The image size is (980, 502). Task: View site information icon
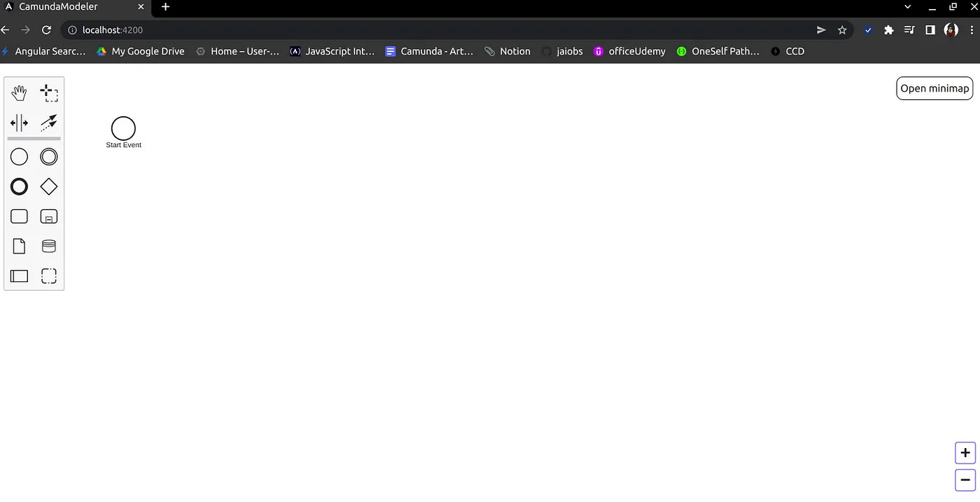tap(72, 30)
